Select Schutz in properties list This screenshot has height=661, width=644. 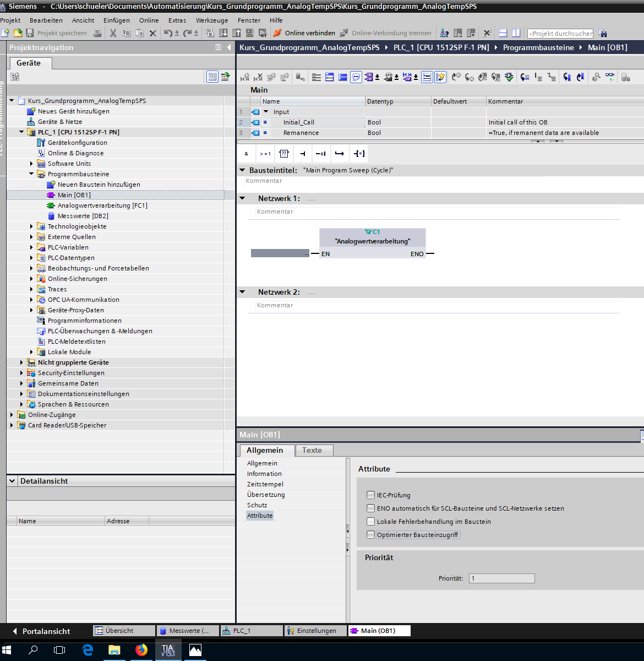[x=257, y=505]
